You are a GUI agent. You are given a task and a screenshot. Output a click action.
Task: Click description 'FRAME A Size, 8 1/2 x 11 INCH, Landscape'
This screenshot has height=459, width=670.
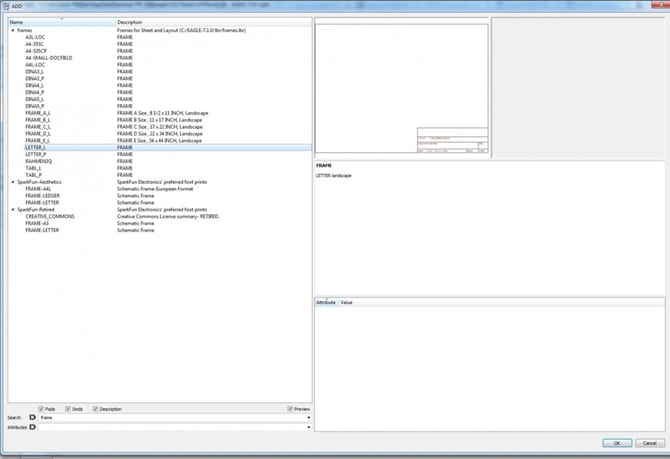coord(162,113)
